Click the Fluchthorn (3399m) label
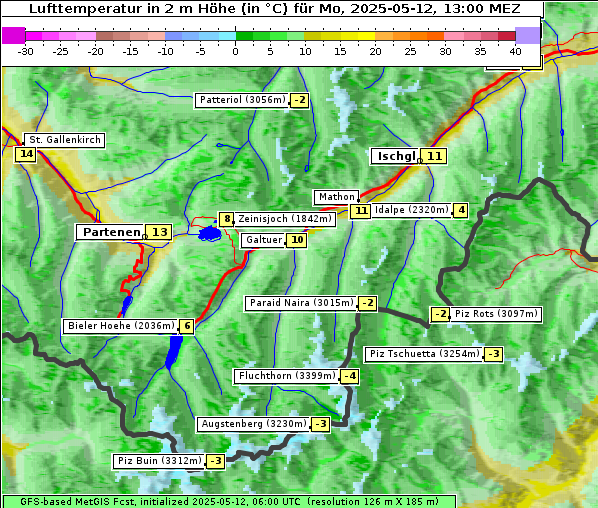598x508 pixels. pos(287,376)
